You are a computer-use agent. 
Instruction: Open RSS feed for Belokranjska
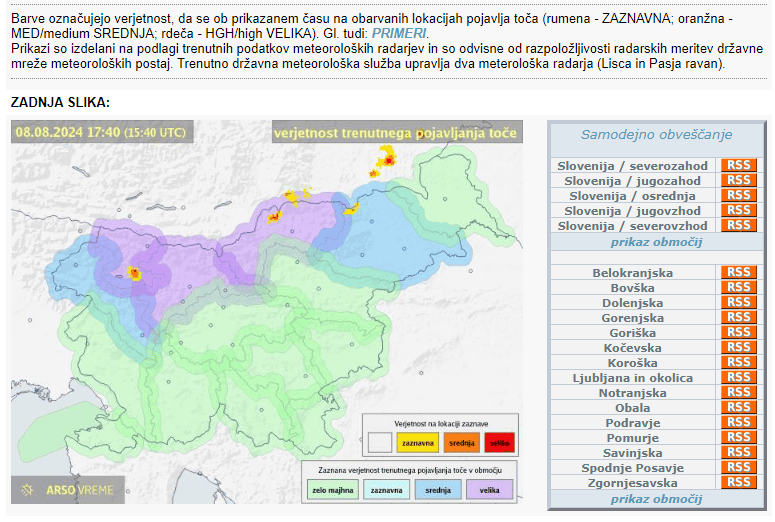click(x=738, y=273)
